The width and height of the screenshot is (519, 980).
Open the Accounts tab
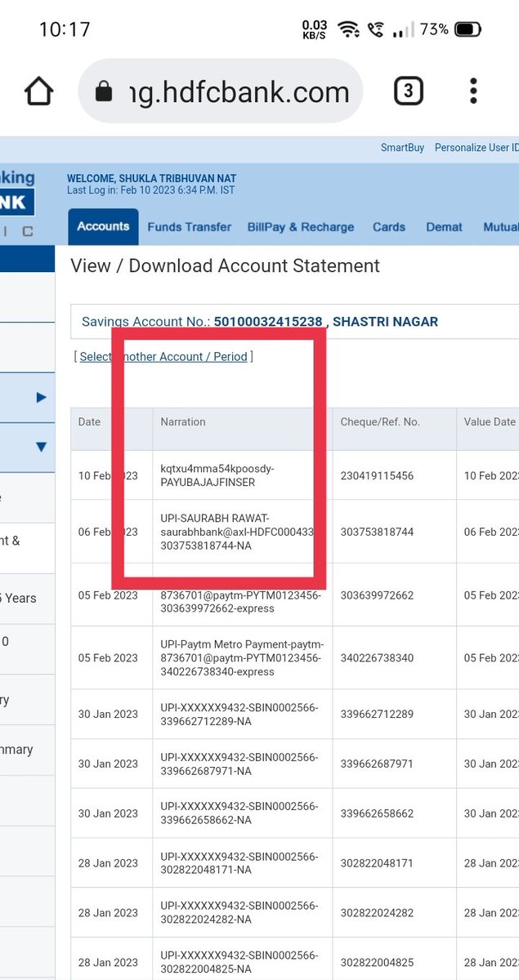pyautogui.click(x=103, y=226)
